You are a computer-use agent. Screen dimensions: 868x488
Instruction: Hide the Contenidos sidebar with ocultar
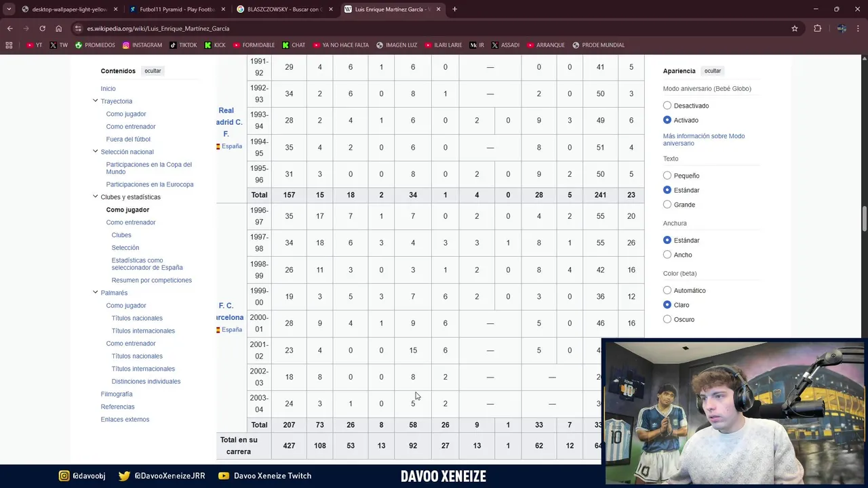click(x=153, y=70)
